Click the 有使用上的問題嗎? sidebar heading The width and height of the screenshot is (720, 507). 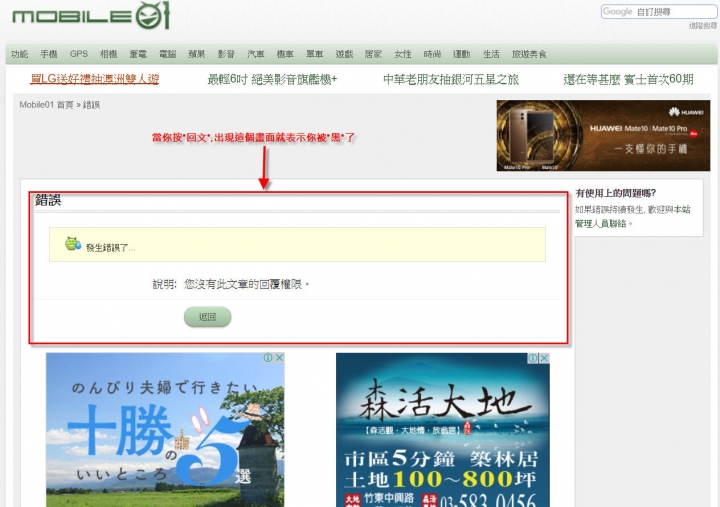coord(616,193)
